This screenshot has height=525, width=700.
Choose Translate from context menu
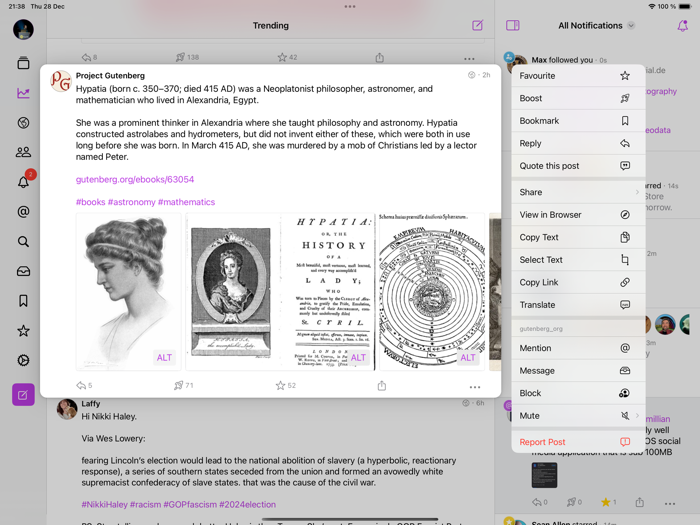pos(578,305)
